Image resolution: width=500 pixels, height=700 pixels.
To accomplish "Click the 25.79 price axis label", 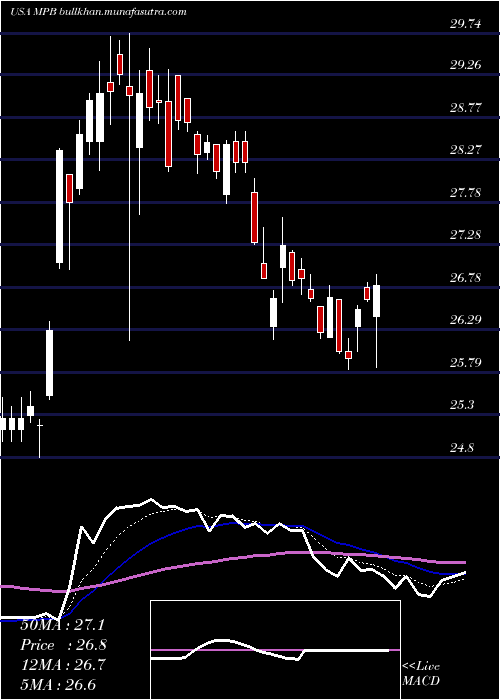I will pos(466,362).
